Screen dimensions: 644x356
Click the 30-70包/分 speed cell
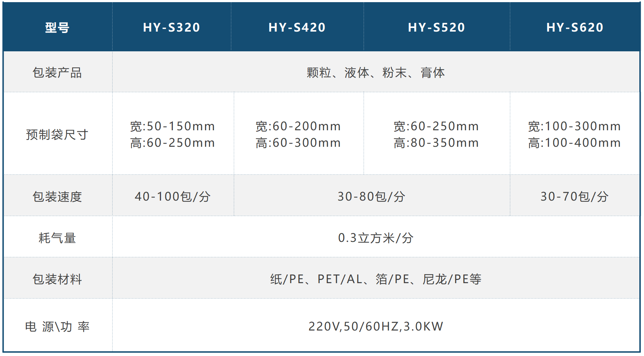[574, 196]
